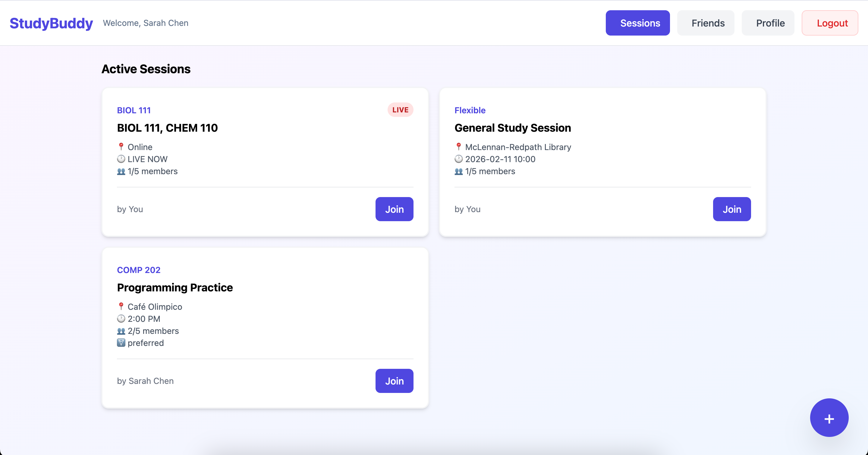868x455 pixels.
Task: Click location pin icon on BIOL 111 card
Action: tap(121, 146)
